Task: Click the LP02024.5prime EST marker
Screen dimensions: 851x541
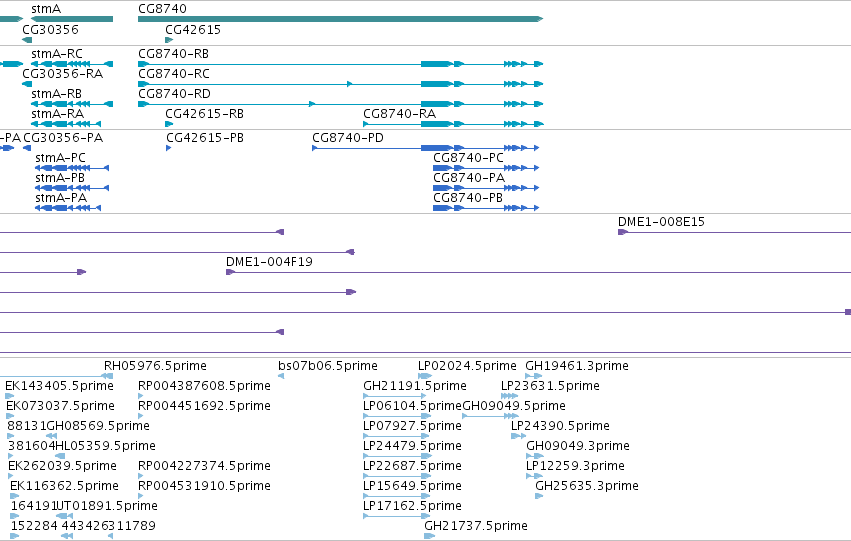Action: tap(425, 375)
